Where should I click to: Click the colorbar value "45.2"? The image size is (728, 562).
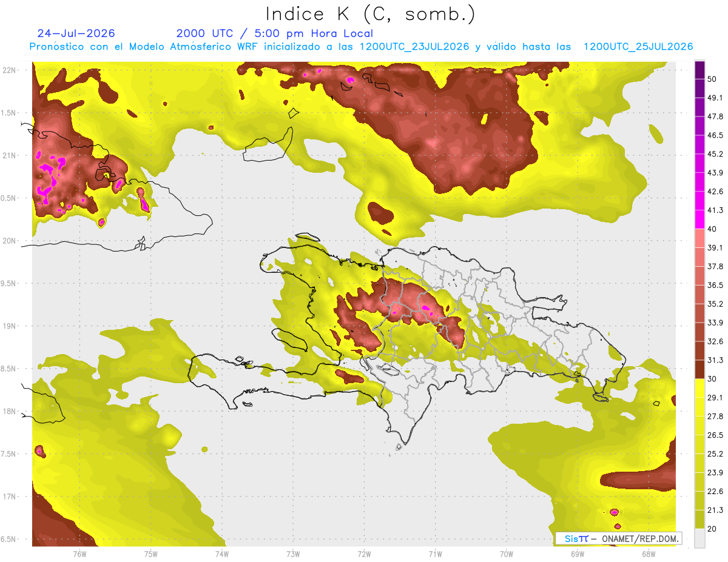tap(715, 154)
